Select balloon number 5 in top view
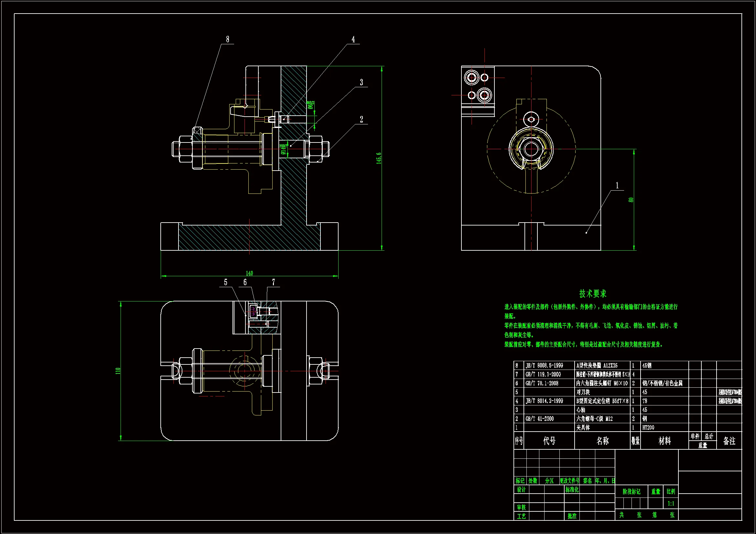The image size is (756, 534). (x=226, y=282)
